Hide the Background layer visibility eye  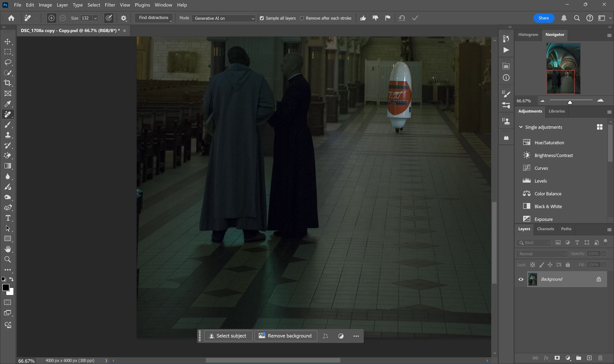pyautogui.click(x=521, y=279)
